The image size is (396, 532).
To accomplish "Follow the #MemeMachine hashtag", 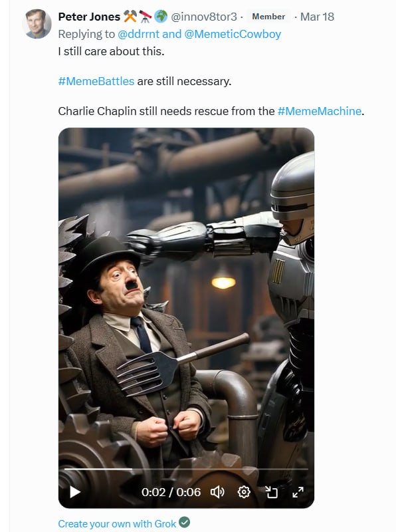I will pos(320,111).
